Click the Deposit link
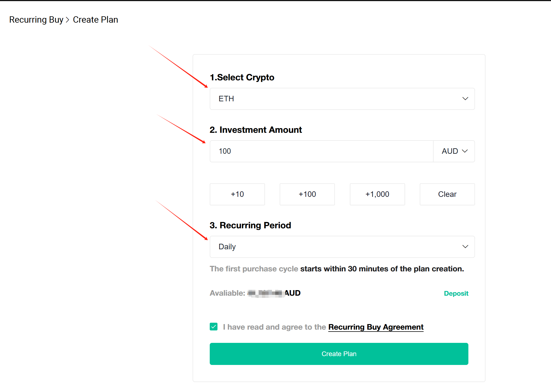Image resolution: width=551 pixels, height=392 pixels. pos(456,293)
